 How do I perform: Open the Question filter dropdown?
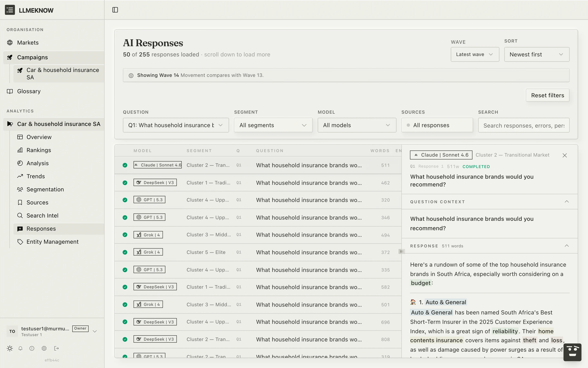click(176, 125)
